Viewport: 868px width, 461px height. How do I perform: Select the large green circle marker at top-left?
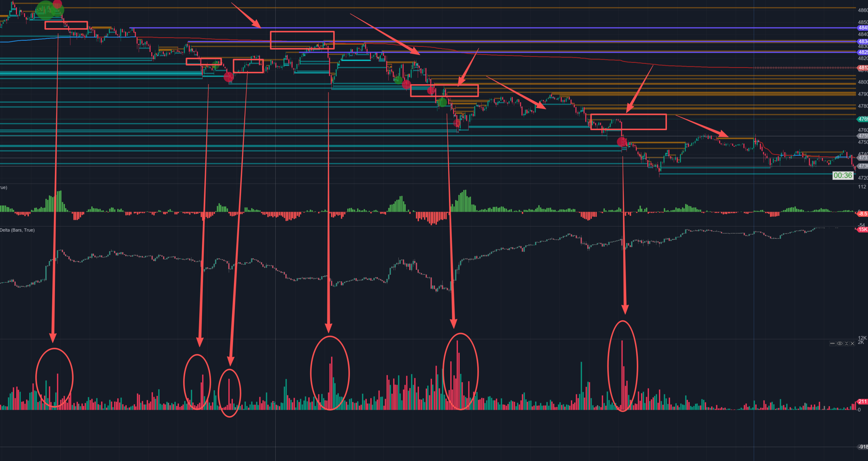coord(46,10)
